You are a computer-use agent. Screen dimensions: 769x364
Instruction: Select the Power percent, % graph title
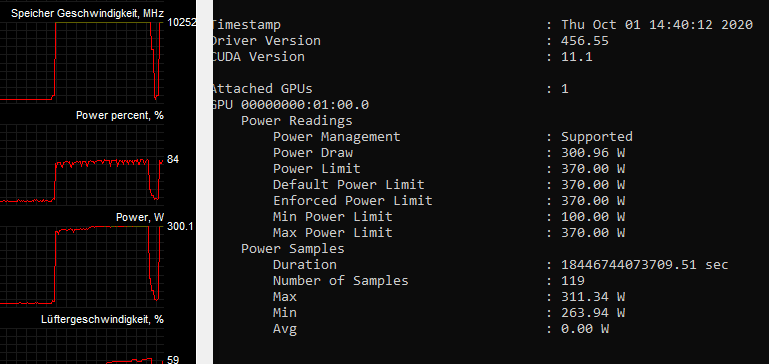tap(120, 115)
